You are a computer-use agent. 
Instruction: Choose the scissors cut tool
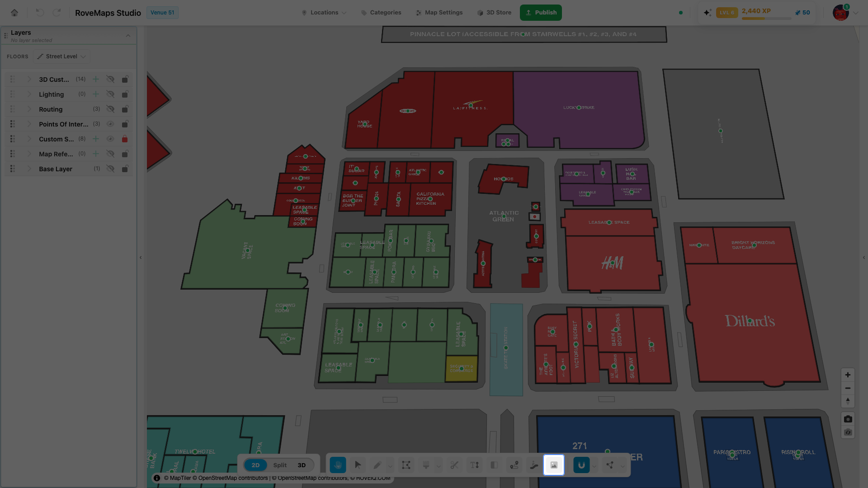point(454,465)
